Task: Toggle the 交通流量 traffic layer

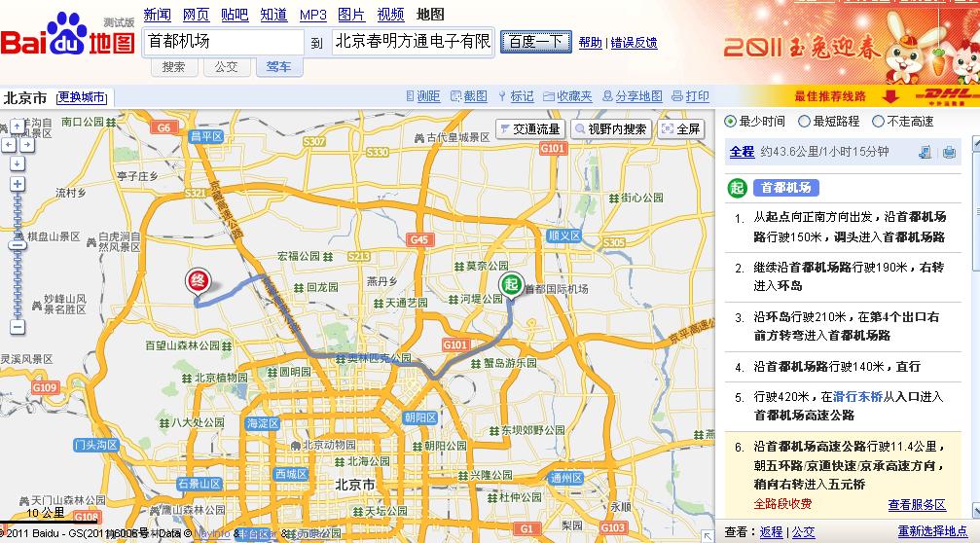Action: 530,129
